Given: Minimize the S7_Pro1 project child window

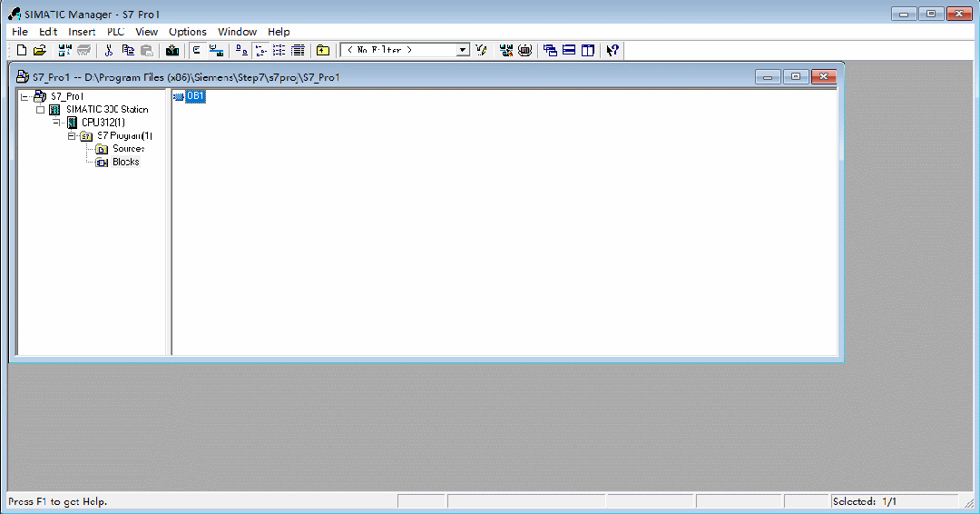Looking at the screenshot, I should click(x=768, y=77).
